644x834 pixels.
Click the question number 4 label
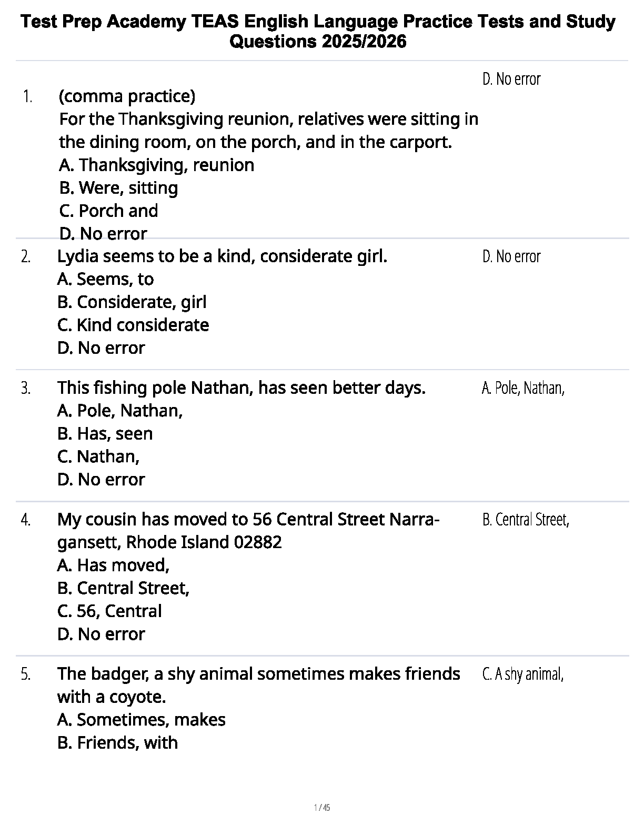coord(26,520)
